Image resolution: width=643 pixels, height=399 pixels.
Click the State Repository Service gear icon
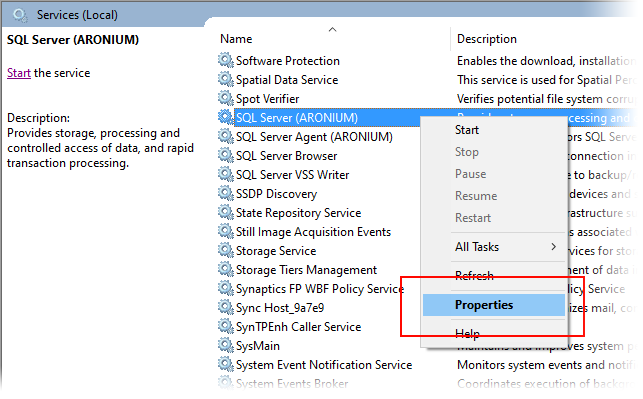click(226, 212)
